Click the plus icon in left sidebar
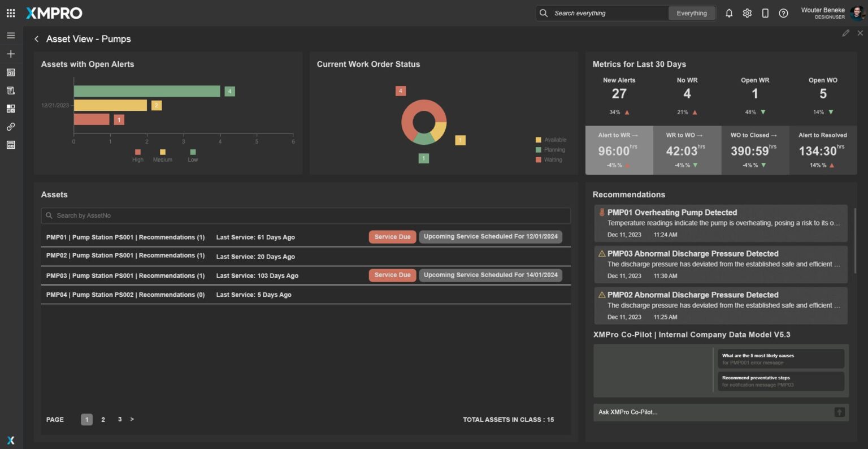Viewport: 868px width, 449px height. pos(11,54)
